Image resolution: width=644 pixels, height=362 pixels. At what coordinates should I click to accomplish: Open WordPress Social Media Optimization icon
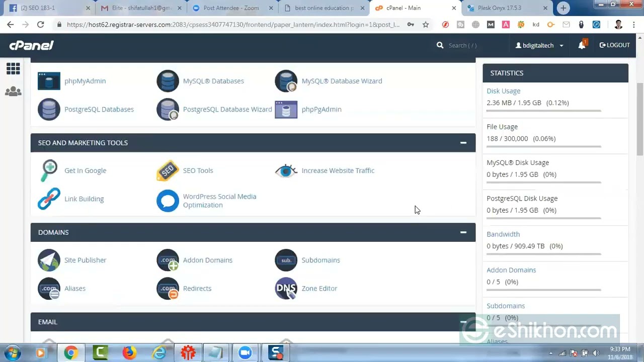(168, 201)
